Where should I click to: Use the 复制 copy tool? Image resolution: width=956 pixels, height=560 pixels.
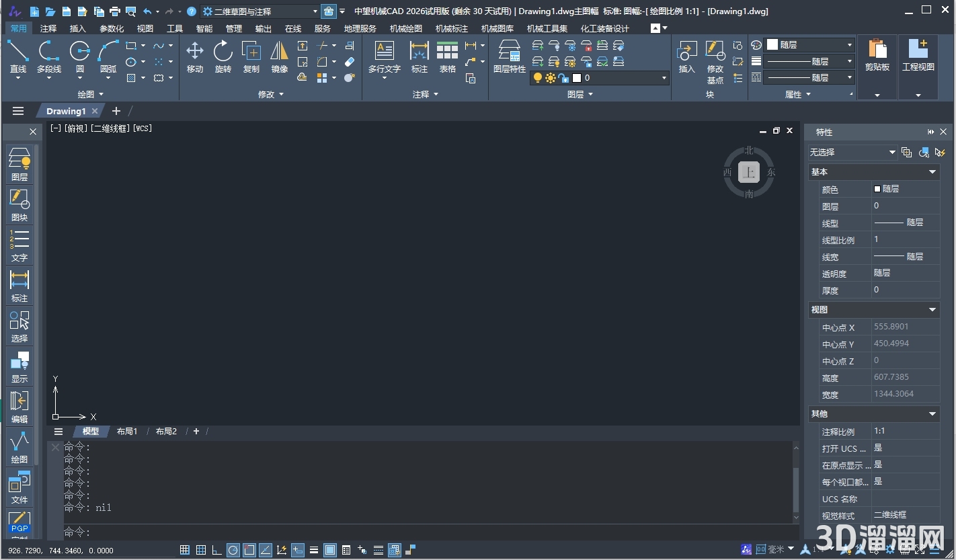251,57
